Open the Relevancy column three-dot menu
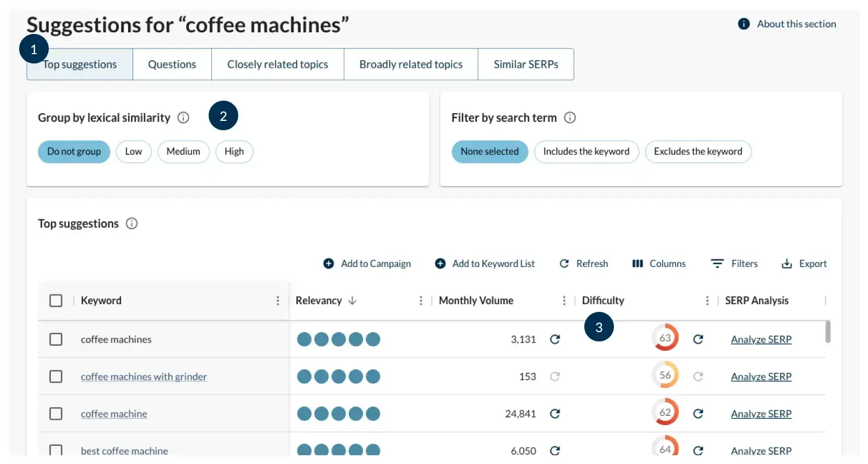The width and height of the screenshot is (868, 464). point(421,301)
